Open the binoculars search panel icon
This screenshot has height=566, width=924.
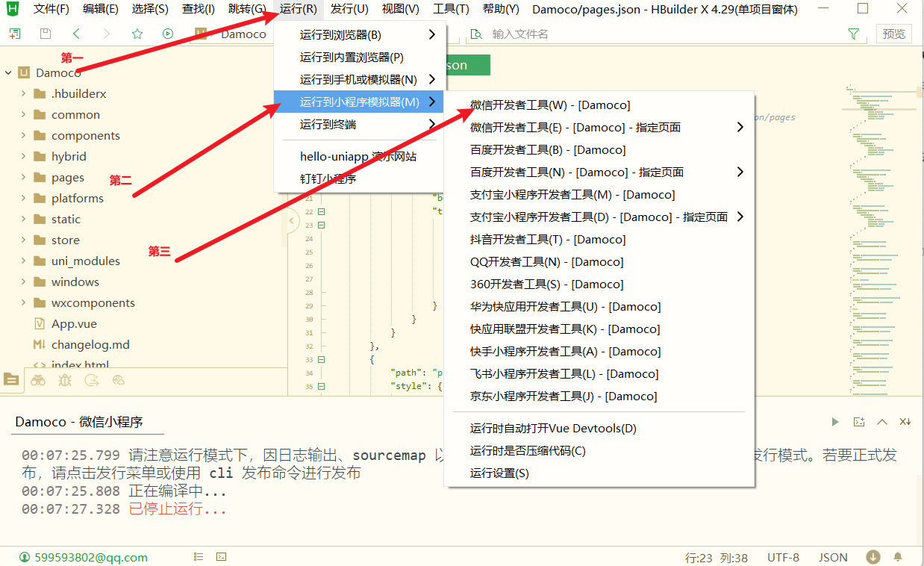tap(37, 380)
